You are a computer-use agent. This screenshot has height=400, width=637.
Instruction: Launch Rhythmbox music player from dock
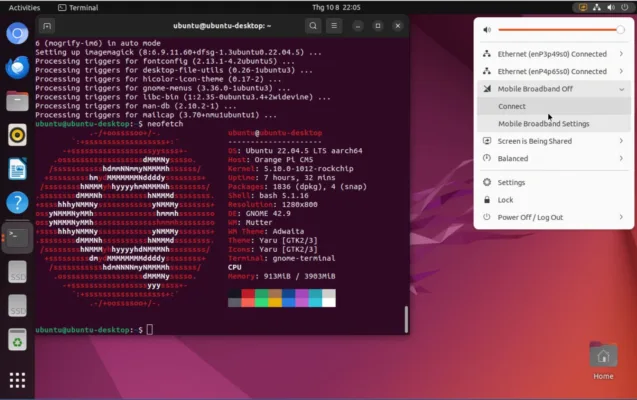pyautogui.click(x=17, y=135)
